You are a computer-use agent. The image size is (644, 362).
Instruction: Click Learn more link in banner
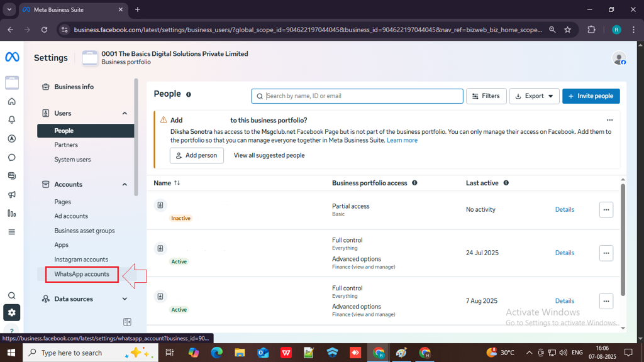tap(402, 140)
